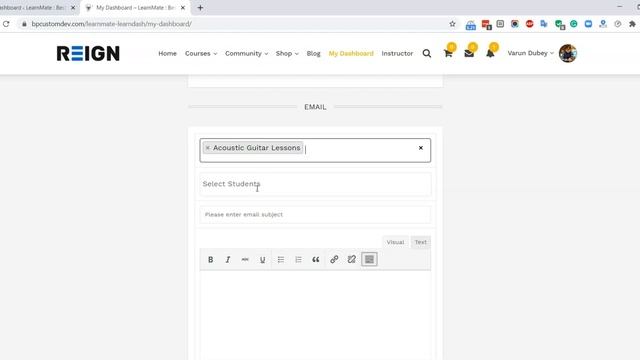Insert a blockquote
Screen dimensions: 640x360
tap(316, 260)
